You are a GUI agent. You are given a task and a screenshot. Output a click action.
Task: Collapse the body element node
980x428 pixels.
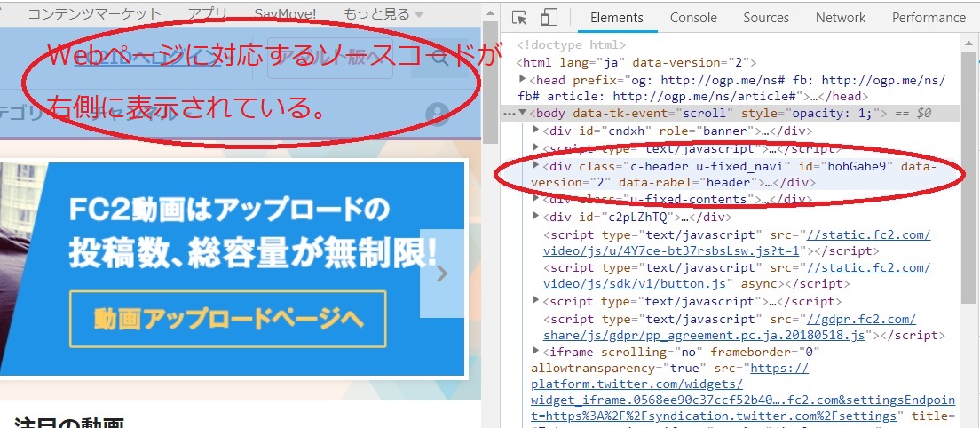click(x=523, y=113)
